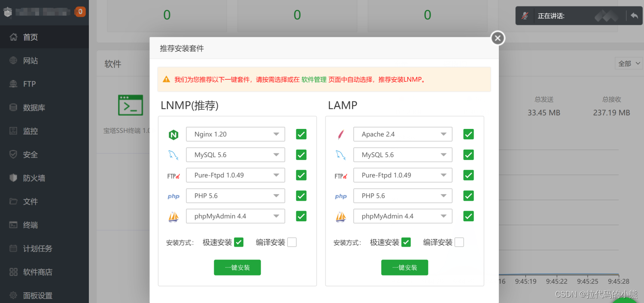Click the Apache feather icon in LAMP column
644x303 pixels.
340,134
